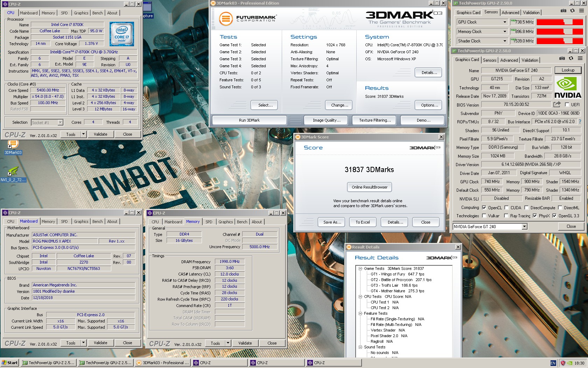Open Bench tab in CPU-Z Mainboard window
The width and height of the screenshot is (588, 368).
click(97, 222)
